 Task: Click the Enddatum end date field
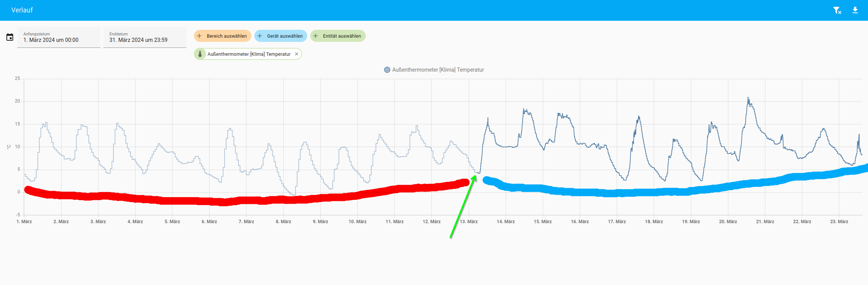pos(145,37)
